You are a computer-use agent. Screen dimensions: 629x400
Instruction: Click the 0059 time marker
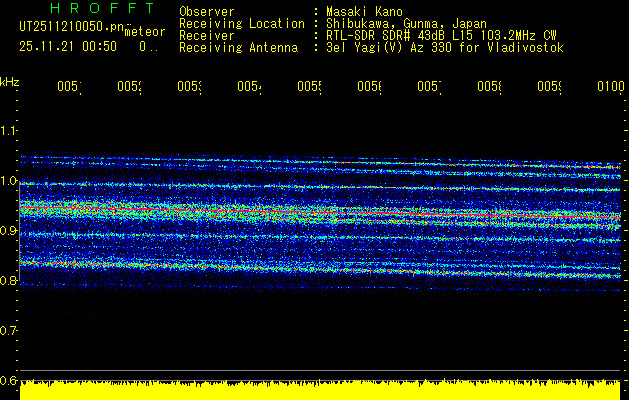(550, 86)
